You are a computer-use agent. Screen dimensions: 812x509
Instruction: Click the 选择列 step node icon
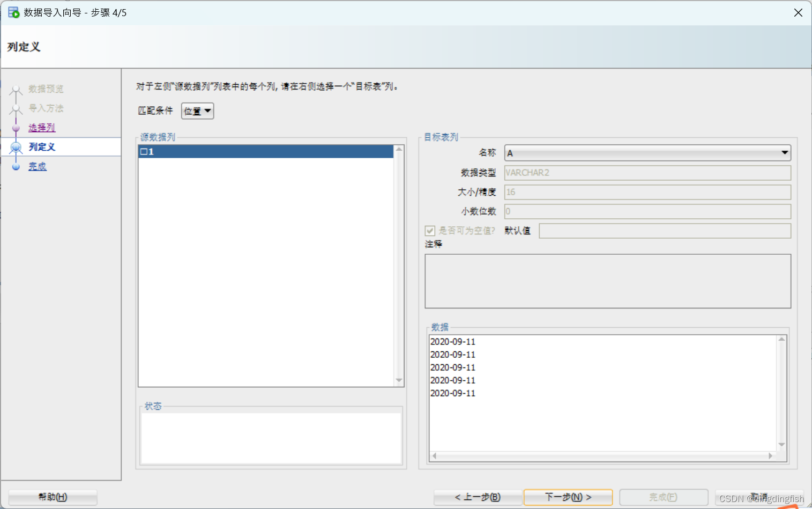pyautogui.click(x=16, y=128)
